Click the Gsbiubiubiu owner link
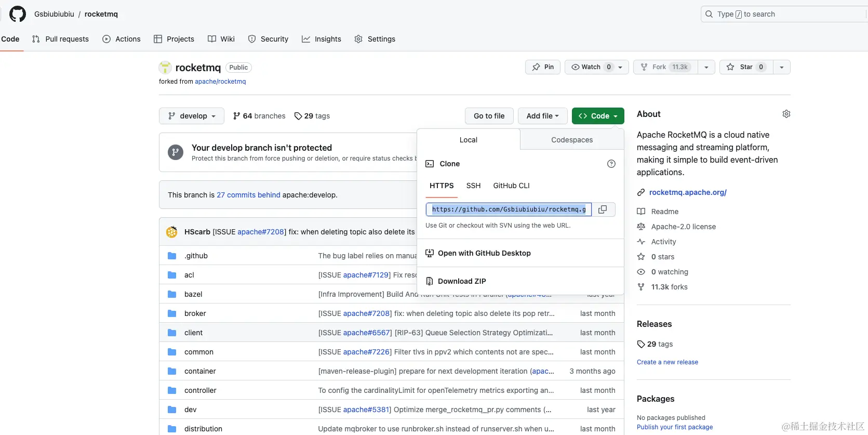 tap(54, 14)
